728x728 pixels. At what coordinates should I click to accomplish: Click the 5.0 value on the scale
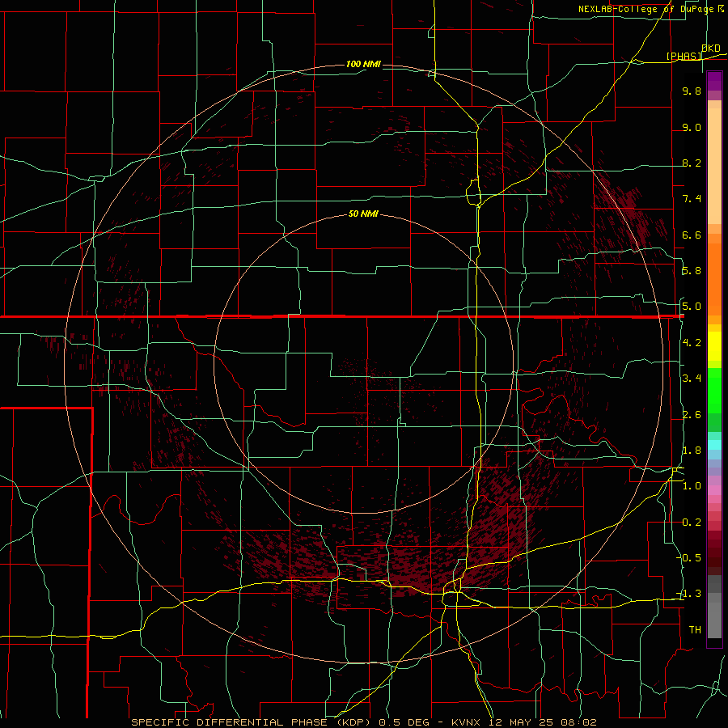tap(692, 307)
